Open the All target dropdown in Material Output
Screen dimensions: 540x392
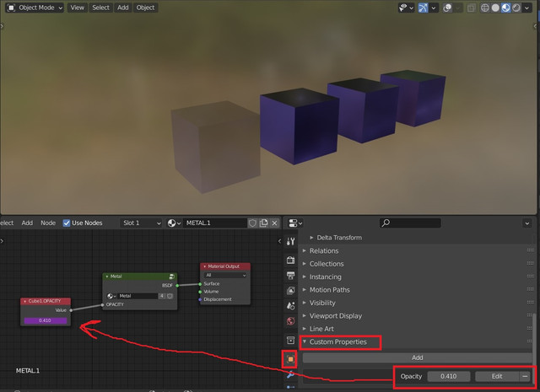[x=225, y=275]
